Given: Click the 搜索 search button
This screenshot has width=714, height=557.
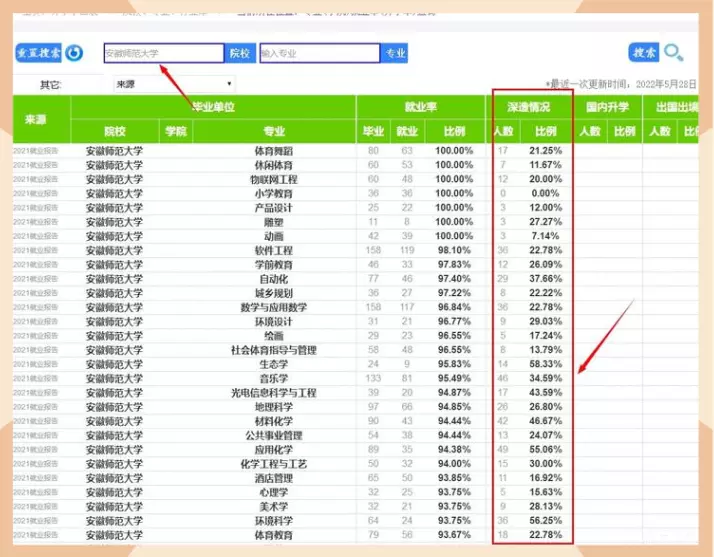Looking at the screenshot, I should (x=643, y=52).
